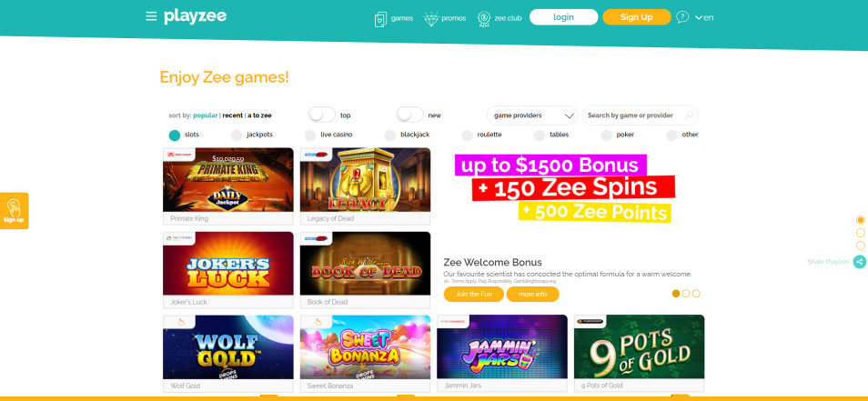
Task: Select the live casino category option
Action: tap(328, 135)
